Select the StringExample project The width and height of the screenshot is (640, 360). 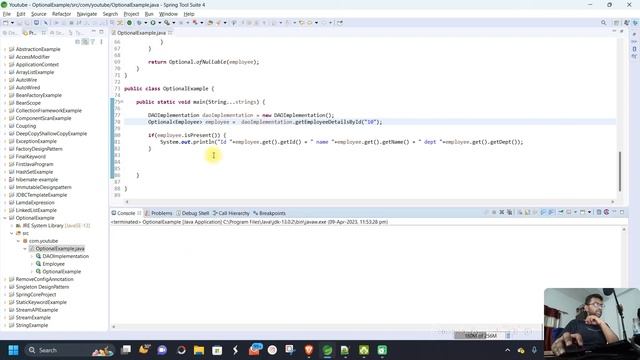(31, 325)
